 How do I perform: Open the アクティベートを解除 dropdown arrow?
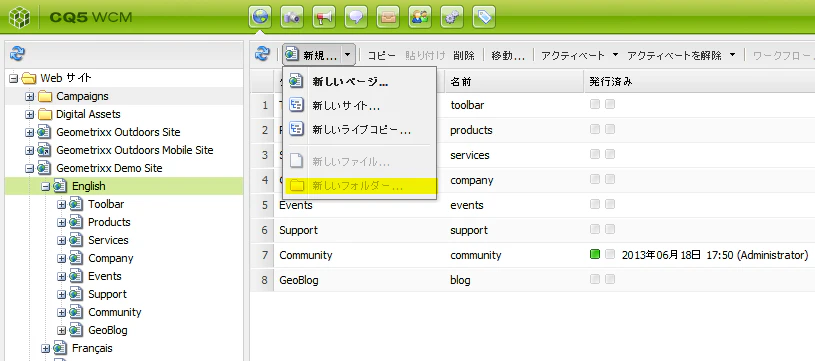point(733,55)
